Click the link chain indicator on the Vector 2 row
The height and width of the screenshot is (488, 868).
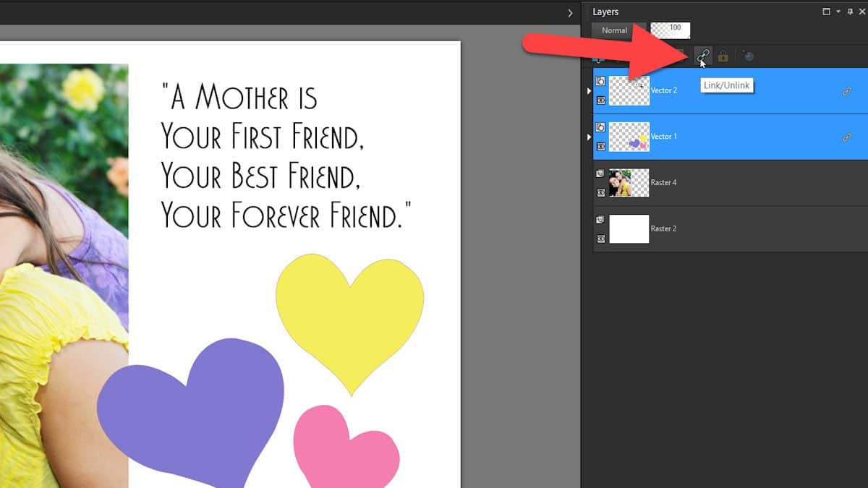pyautogui.click(x=845, y=93)
